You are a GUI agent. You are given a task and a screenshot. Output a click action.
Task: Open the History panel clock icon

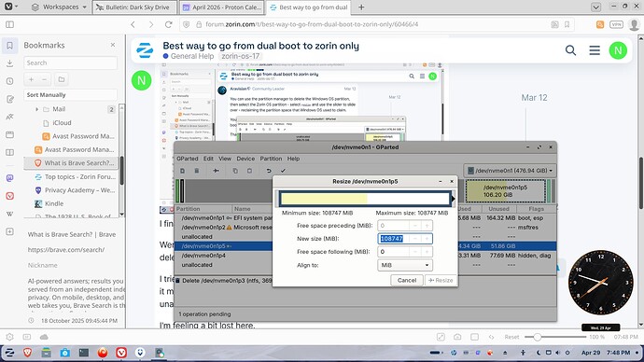[10, 81]
